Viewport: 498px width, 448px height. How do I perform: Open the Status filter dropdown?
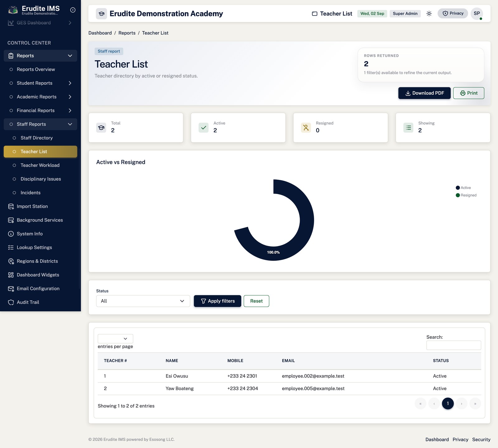click(143, 301)
